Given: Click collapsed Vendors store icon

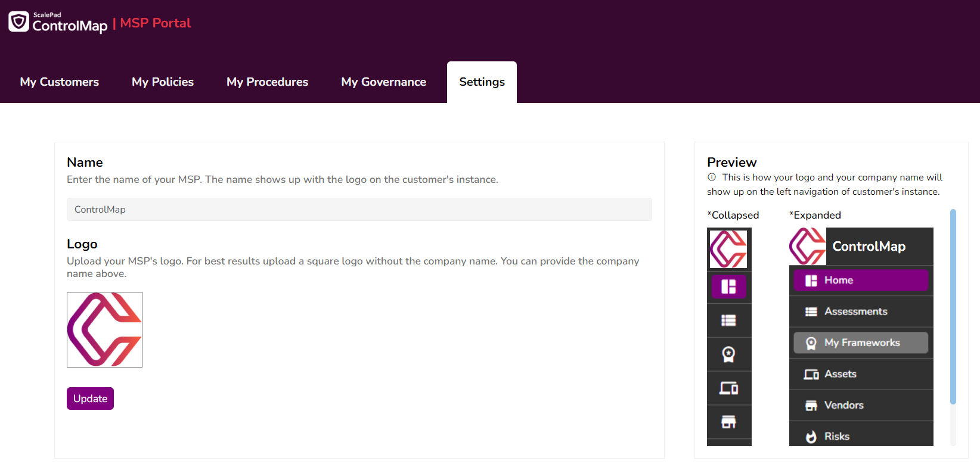Looking at the screenshot, I should click(728, 422).
